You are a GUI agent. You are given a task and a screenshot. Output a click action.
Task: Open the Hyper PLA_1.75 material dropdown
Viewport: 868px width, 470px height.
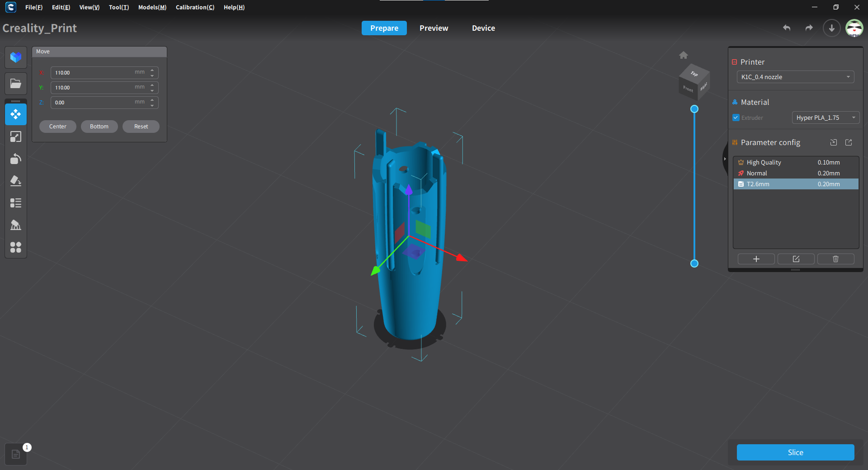pos(825,117)
